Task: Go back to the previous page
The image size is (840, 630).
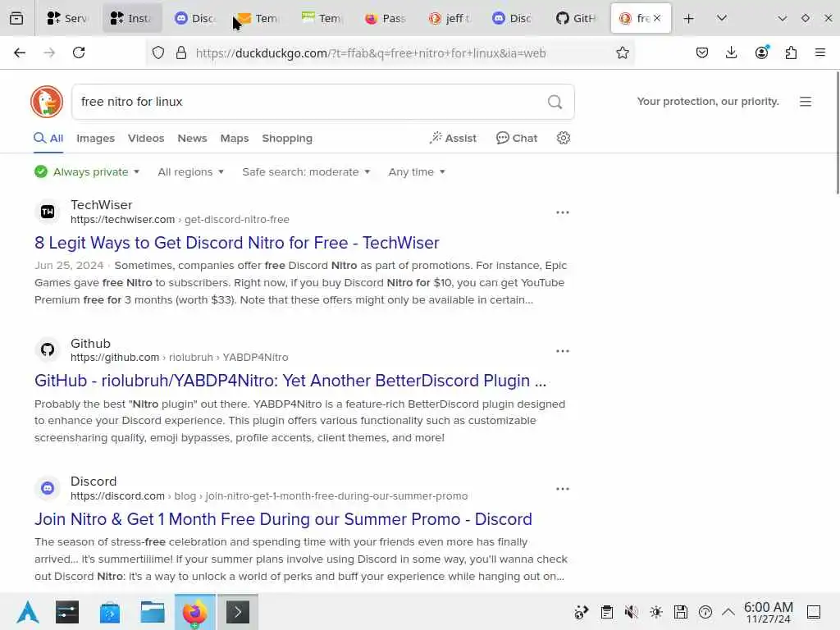Action: [20, 52]
